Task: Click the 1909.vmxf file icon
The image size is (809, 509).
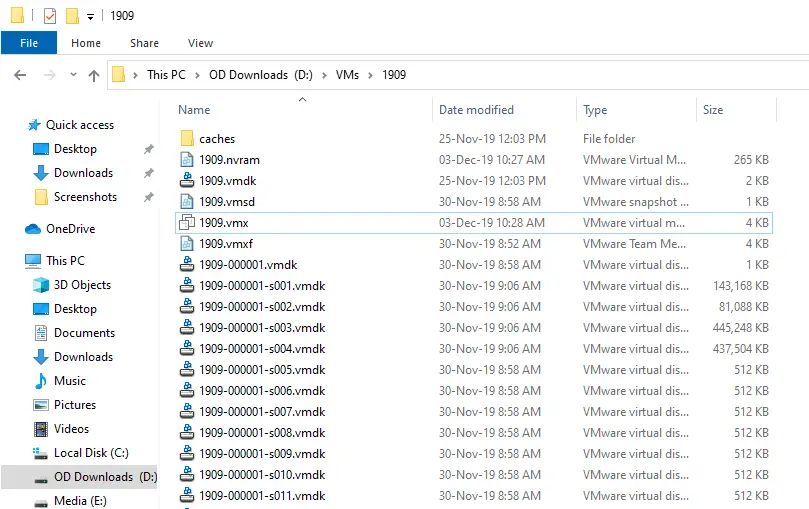Action: 187,244
